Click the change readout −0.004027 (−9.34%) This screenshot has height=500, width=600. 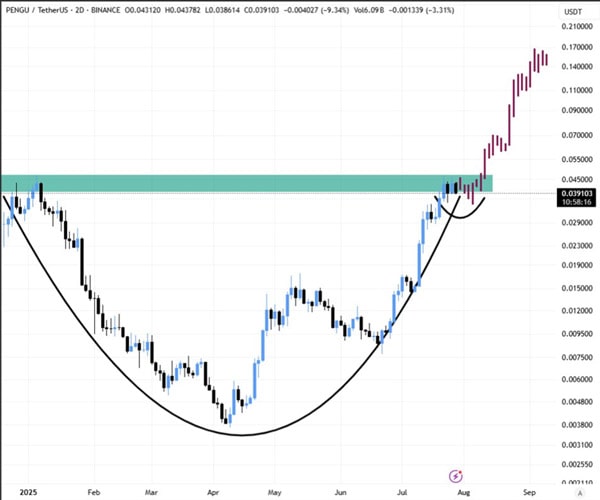click(x=316, y=10)
